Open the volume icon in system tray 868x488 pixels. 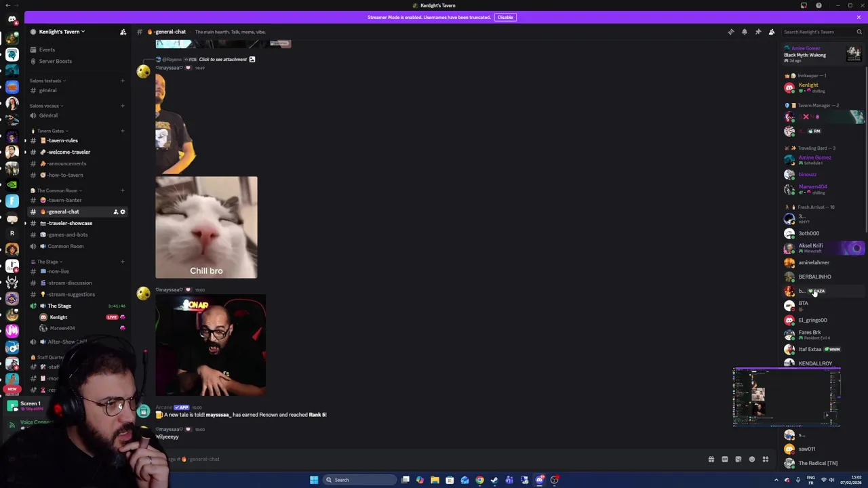point(832,480)
